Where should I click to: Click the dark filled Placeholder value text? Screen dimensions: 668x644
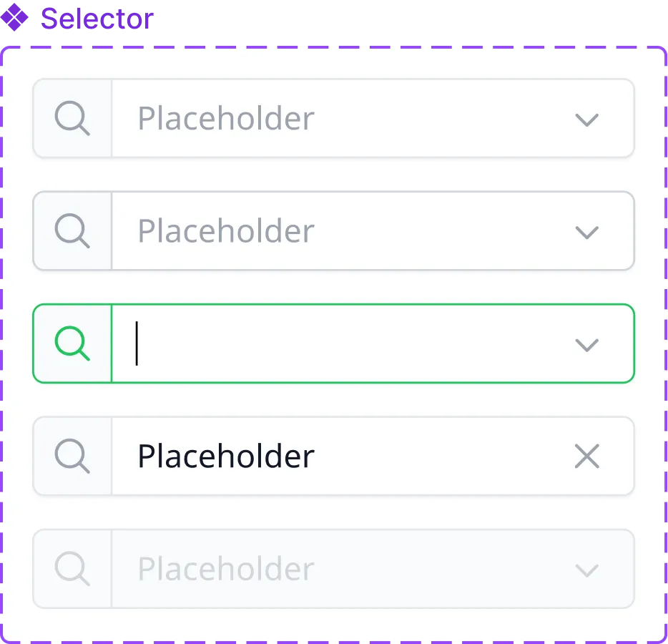225,457
